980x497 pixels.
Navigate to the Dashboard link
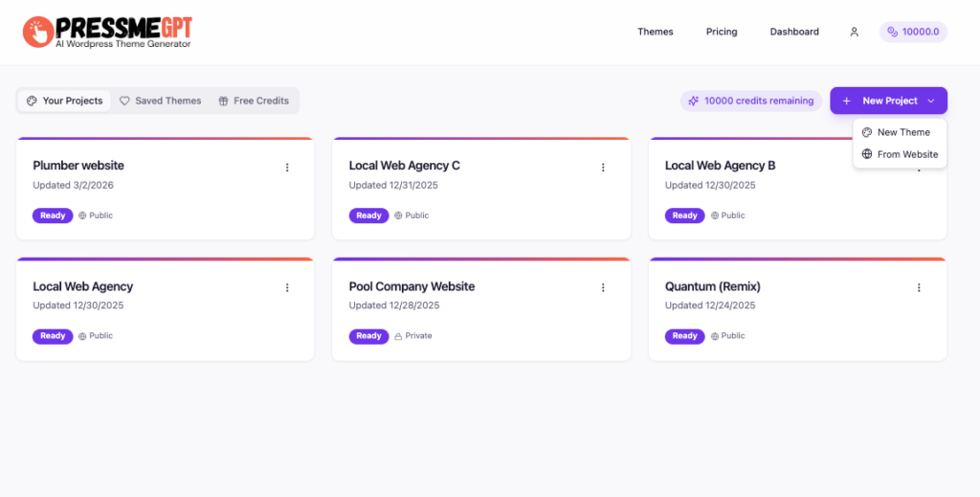(x=794, y=32)
